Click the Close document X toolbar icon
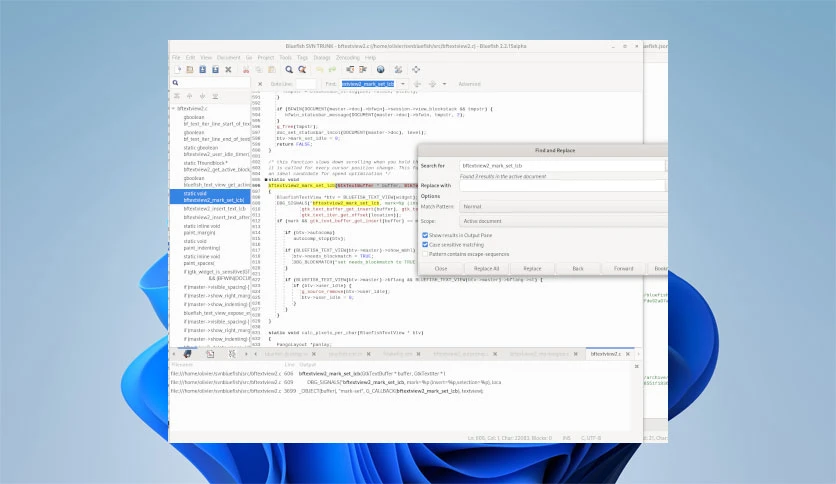 pos(228,70)
